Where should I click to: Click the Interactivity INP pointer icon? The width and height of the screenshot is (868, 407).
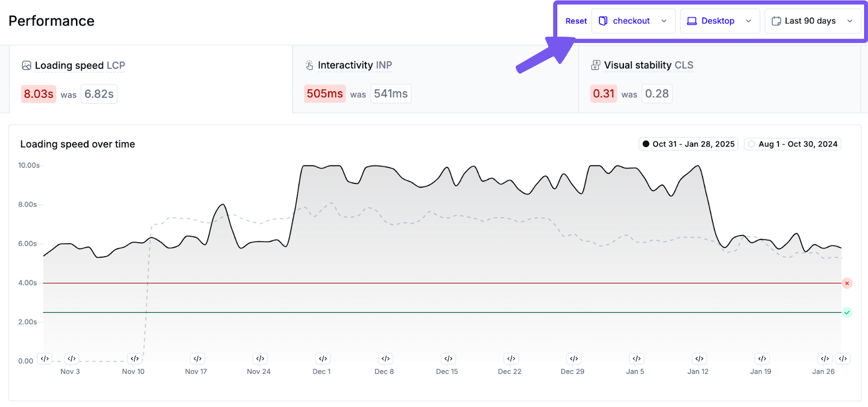pos(309,66)
